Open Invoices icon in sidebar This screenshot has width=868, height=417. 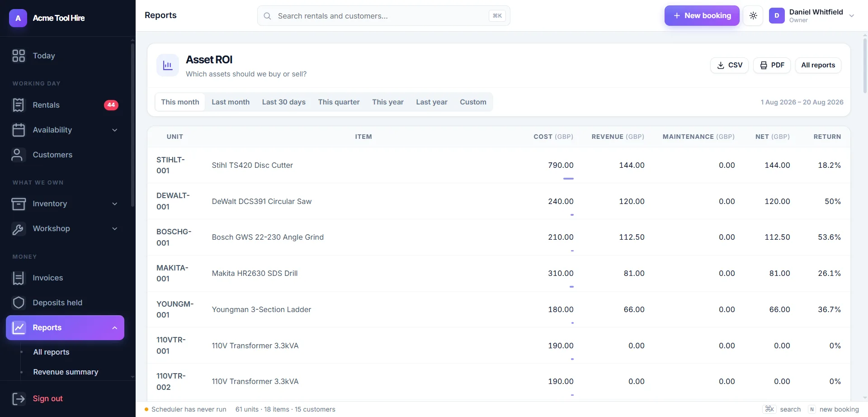pyautogui.click(x=19, y=278)
